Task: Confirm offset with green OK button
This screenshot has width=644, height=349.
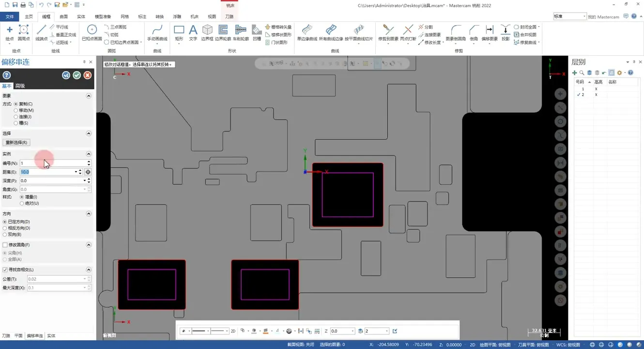Action: [77, 75]
